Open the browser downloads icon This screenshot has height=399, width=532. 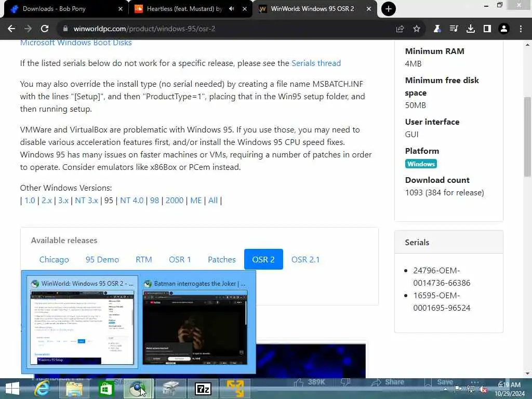[471, 29]
